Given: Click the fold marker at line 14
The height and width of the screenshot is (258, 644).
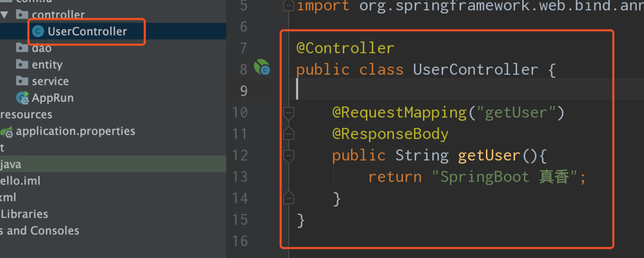Looking at the screenshot, I should pyautogui.click(x=289, y=198).
